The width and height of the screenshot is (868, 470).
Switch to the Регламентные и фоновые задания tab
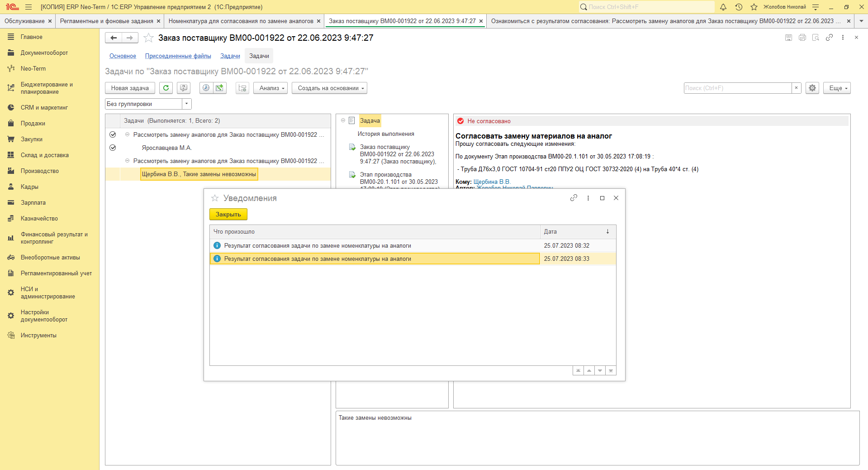[x=107, y=21]
